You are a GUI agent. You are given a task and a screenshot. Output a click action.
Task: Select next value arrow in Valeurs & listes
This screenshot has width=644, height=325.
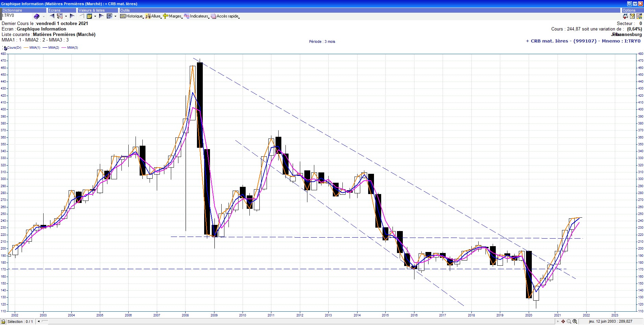pyautogui.click(x=101, y=16)
